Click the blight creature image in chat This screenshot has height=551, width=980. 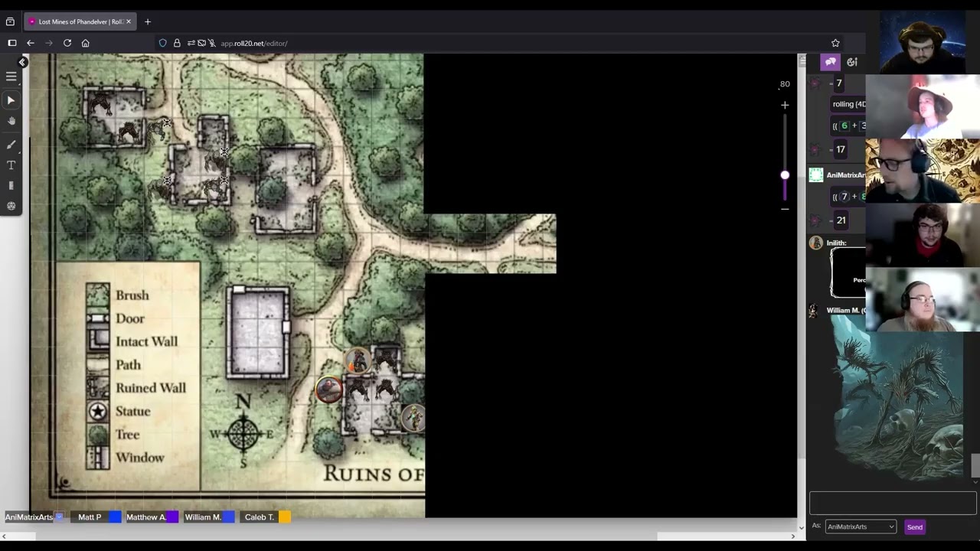(x=897, y=398)
